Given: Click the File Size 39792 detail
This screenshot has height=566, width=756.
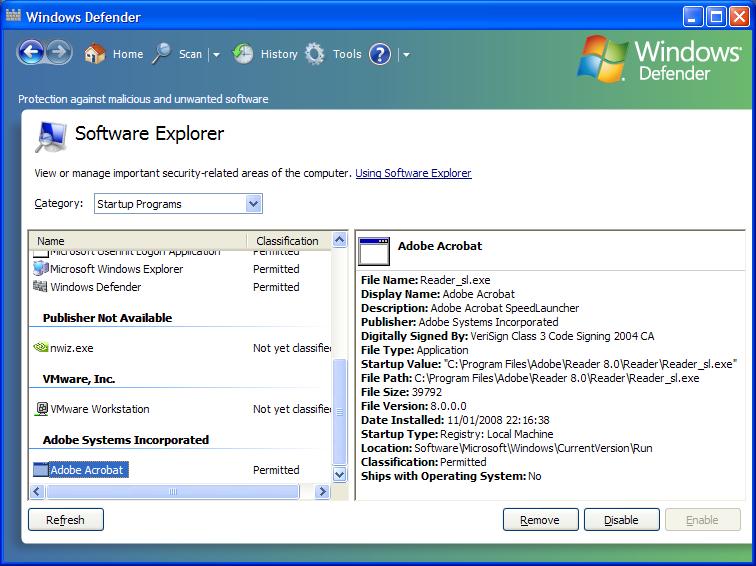Looking at the screenshot, I should tap(402, 392).
